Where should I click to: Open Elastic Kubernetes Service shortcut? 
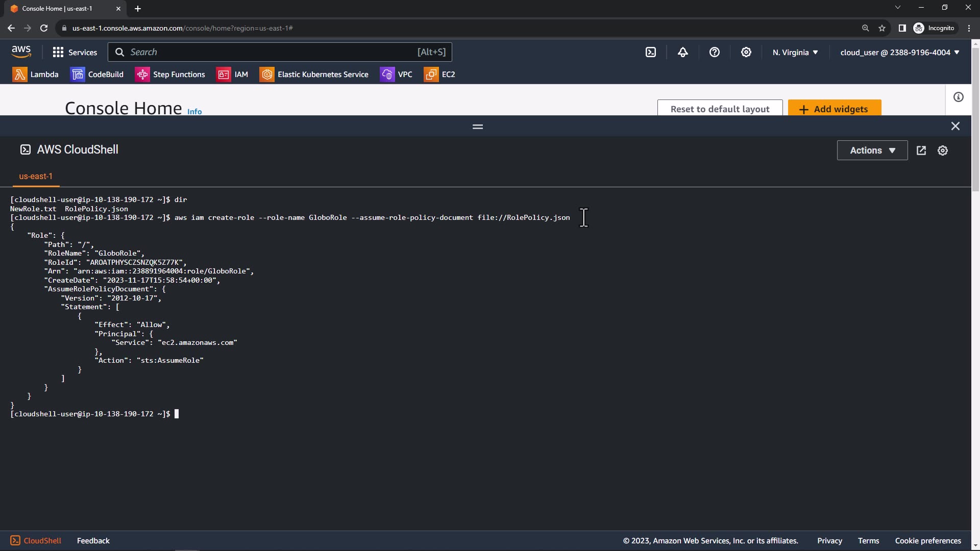(x=314, y=74)
